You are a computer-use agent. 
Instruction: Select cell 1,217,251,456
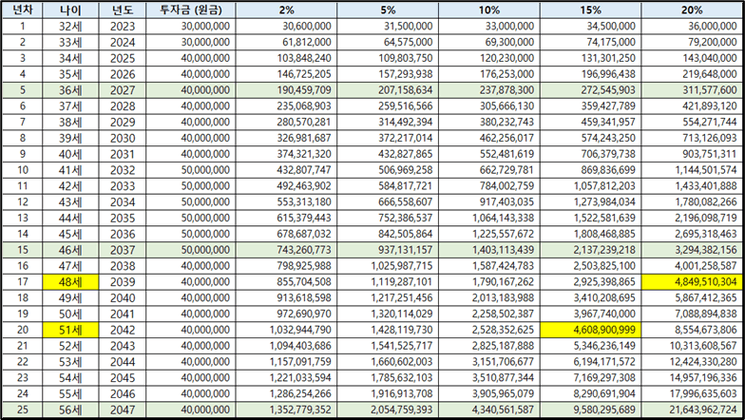[388, 298]
